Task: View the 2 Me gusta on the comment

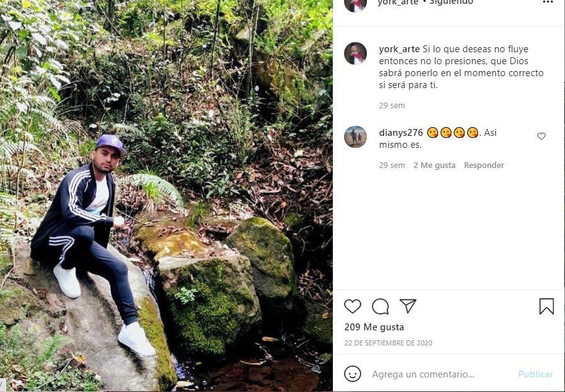Action: (x=434, y=165)
